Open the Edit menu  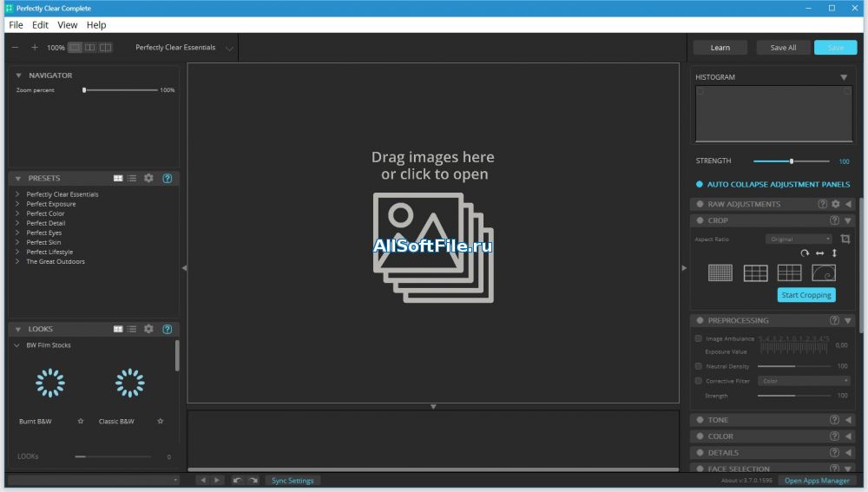point(40,25)
